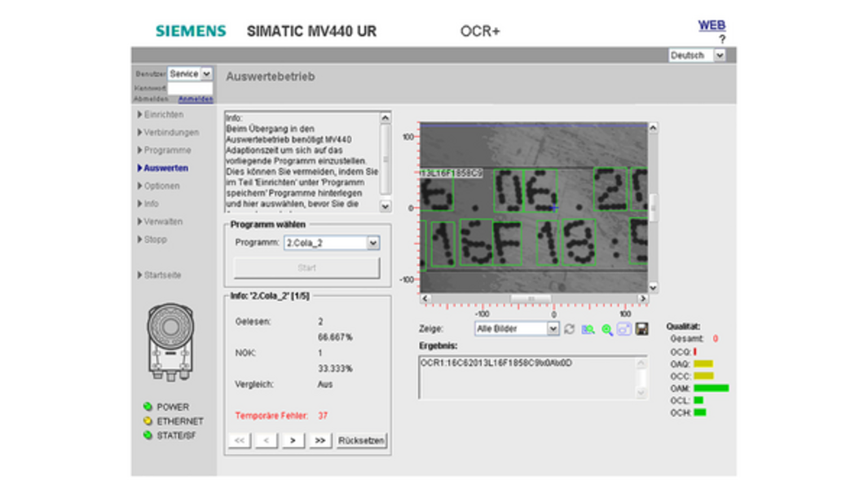Click the refresh image icon next to Zeige
This screenshot has height=489, width=868.
point(569,329)
